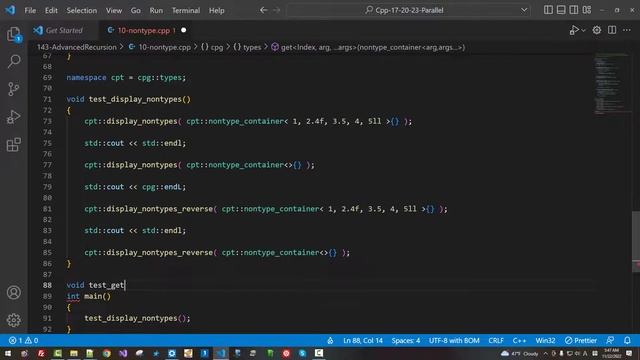This screenshot has width=640, height=360.
Task: Click the Ln 88, Col 14 status item
Action: pos(363,340)
